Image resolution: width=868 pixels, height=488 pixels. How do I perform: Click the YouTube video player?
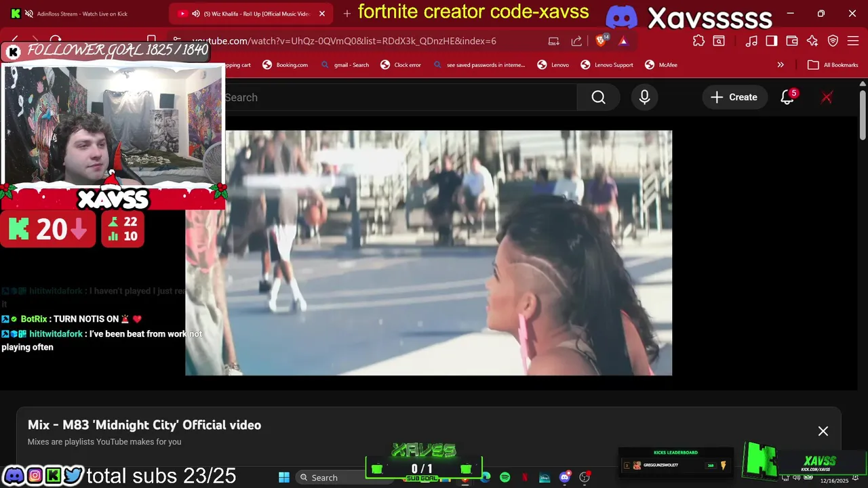click(429, 253)
